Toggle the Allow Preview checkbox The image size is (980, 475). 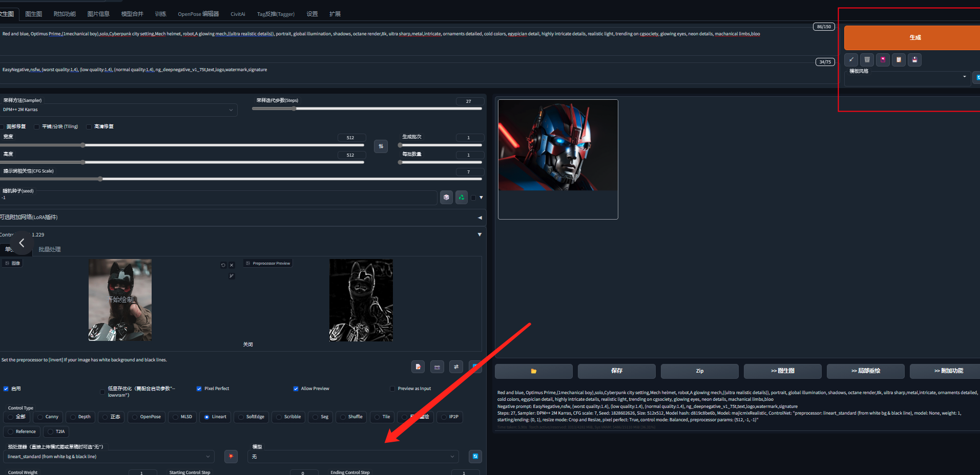point(296,389)
